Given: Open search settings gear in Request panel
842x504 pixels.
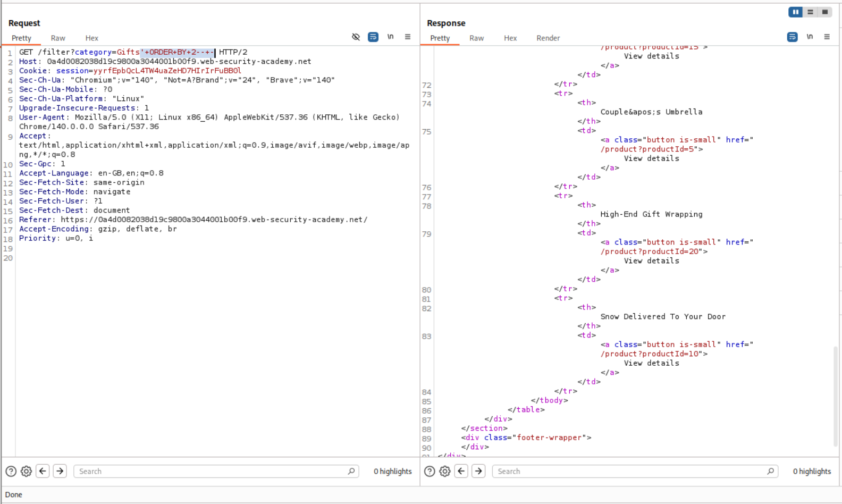Looking at the screenshot, I should (x=26, y=471).
